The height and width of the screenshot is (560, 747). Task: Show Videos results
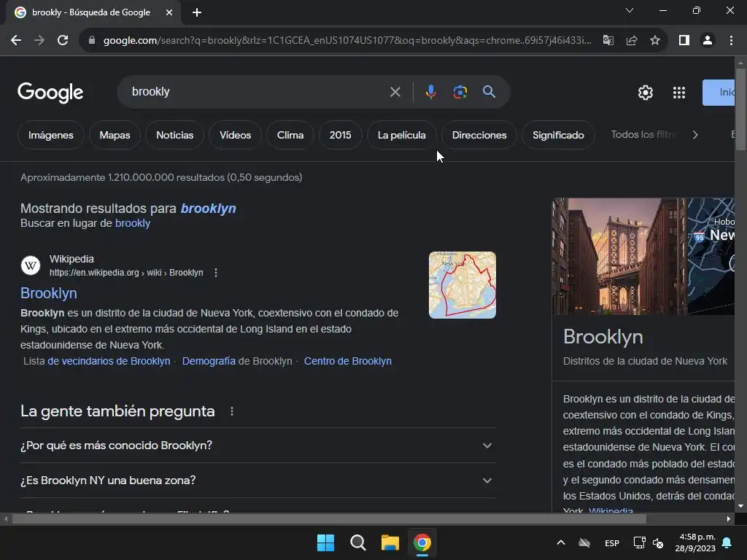tap(236, 135)
